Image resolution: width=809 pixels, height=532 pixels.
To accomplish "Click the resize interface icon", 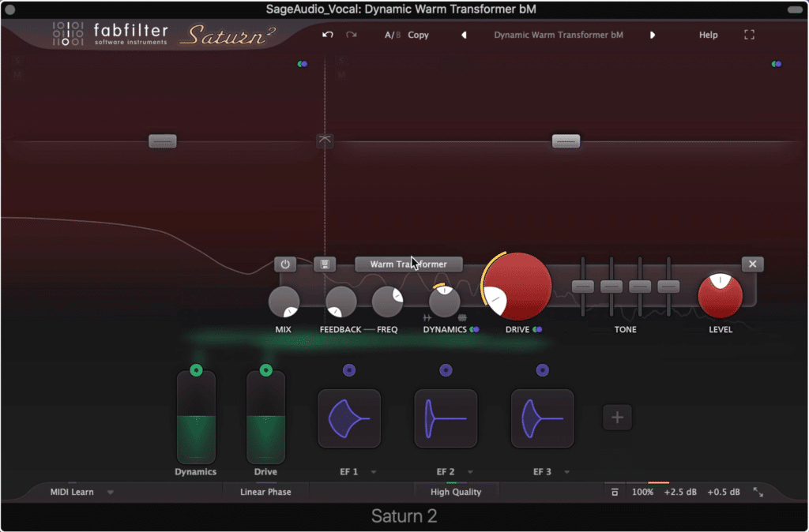I will click(x=758, y=492).
